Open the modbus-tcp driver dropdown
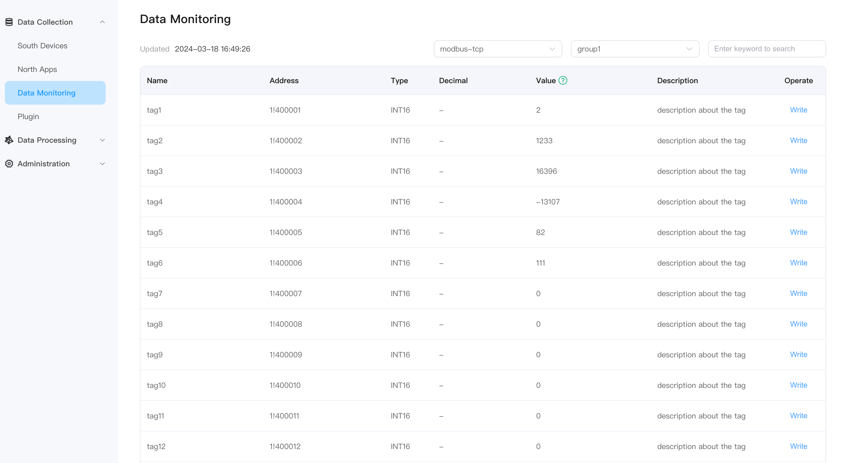Image resolution: width=868 pixels, height=463 pixels. (498, 49)
